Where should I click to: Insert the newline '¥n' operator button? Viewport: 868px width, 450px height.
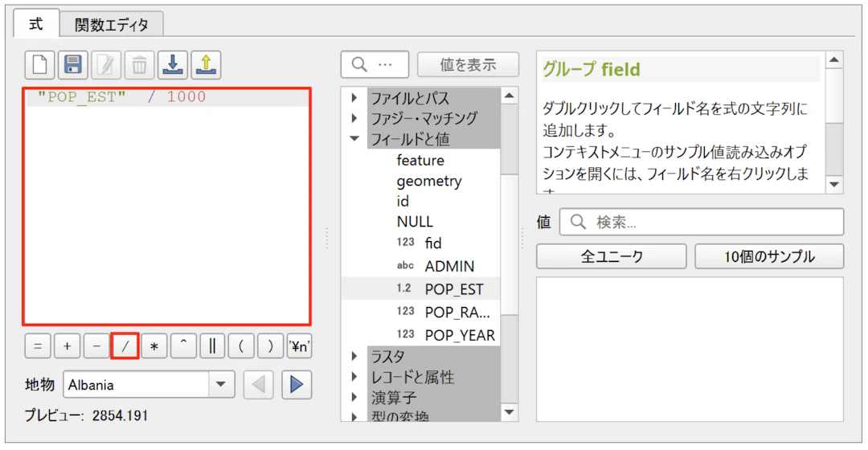point(300,346)
